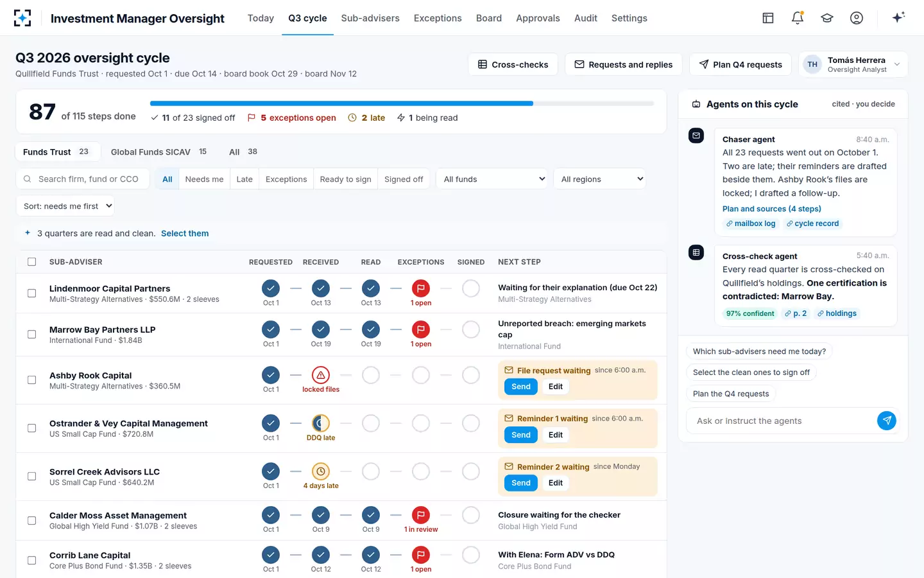Click Select them link
The width and height of the screenshot is (924, 578).
click(x=185, y=233)
